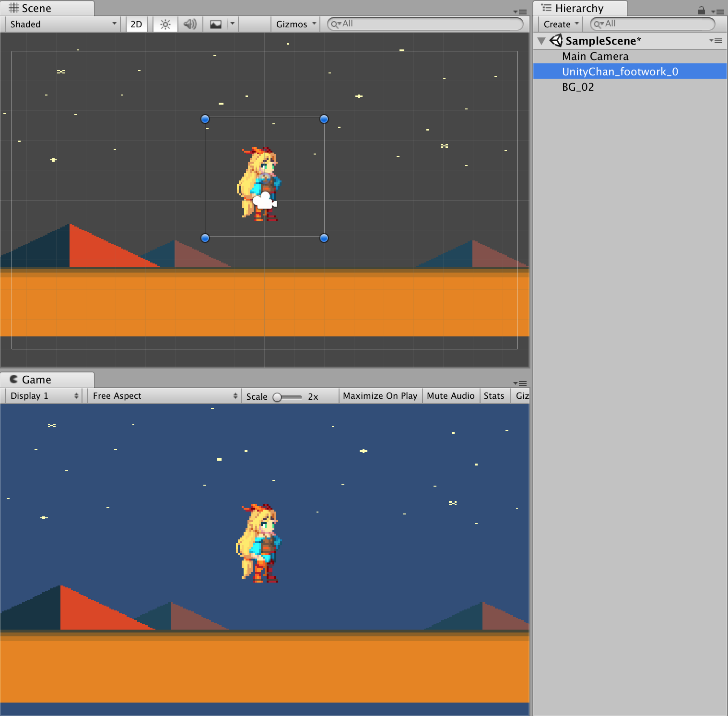728x716 pixels.
Task: Mute scene audio with speaker icon
Action: (x=190, y=24)
